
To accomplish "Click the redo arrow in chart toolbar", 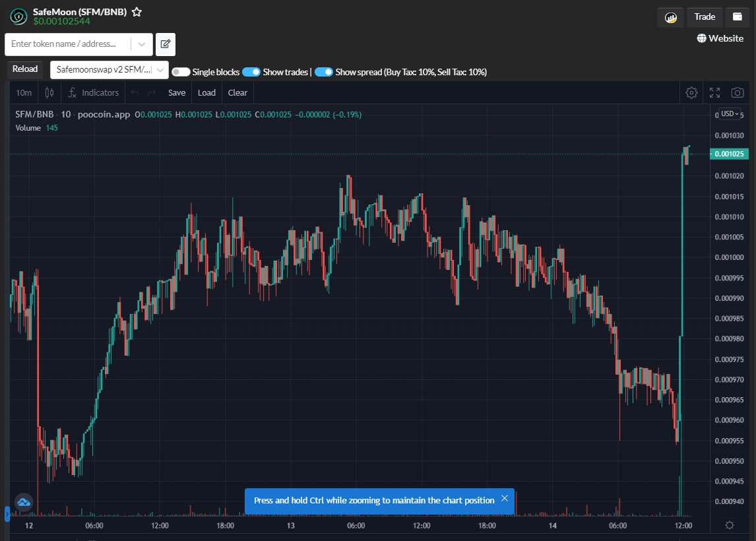I will 151,92.
